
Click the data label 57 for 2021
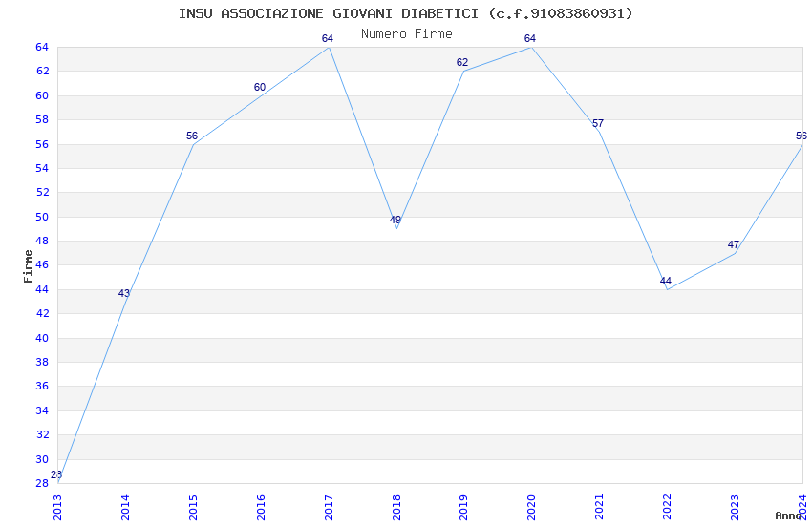(x=598, y=124)
